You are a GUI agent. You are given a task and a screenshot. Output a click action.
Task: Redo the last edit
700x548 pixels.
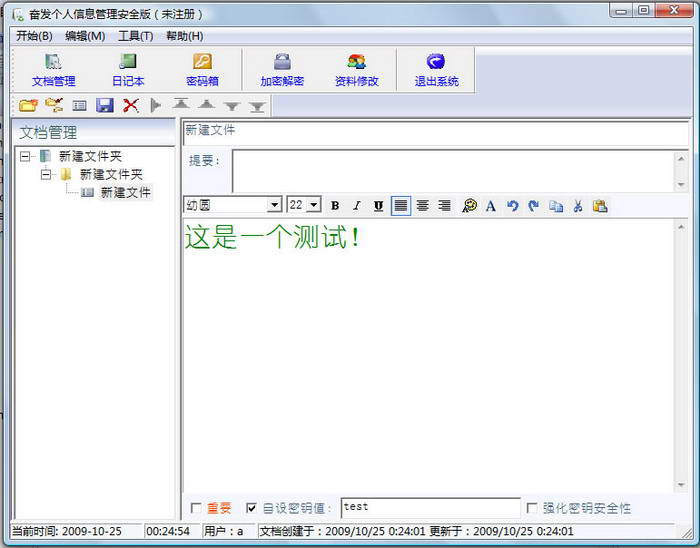pos(534,206)
